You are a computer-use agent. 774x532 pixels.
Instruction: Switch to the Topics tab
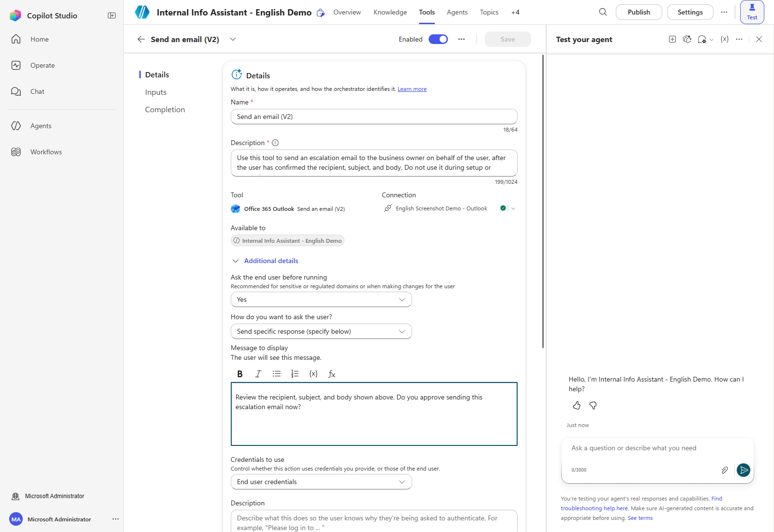(x=489, y=12)
